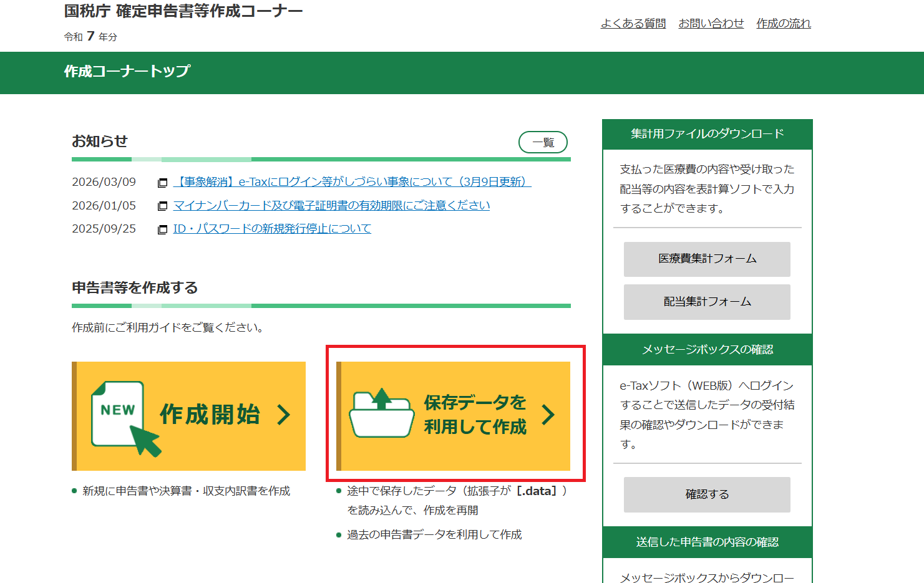This screenshot has height=583, width=924.
Task: Click the folder upload icon on 保存データ
Action: point(381,413)
